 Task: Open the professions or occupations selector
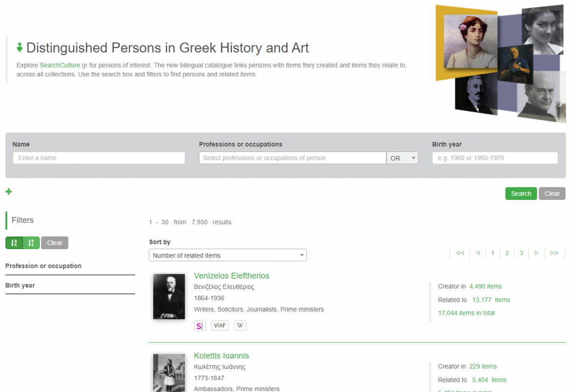click(292, 158)
